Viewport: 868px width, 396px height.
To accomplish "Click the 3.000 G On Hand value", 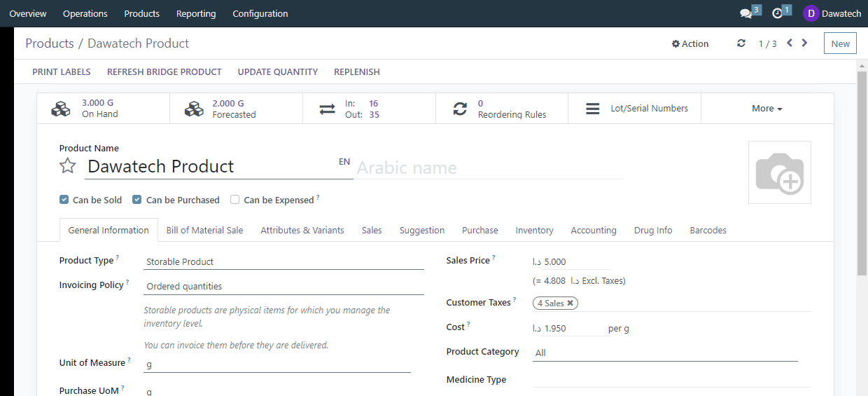I will point(97,103).
